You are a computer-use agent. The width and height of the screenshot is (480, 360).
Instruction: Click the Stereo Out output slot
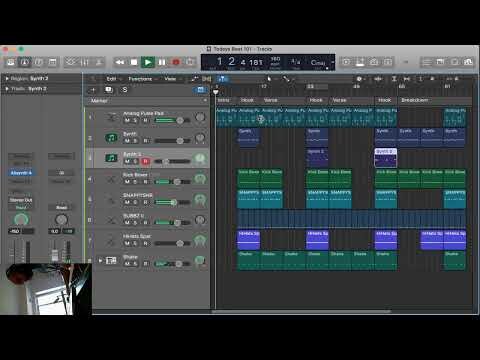pyautogui.click(x=21, y=200)
